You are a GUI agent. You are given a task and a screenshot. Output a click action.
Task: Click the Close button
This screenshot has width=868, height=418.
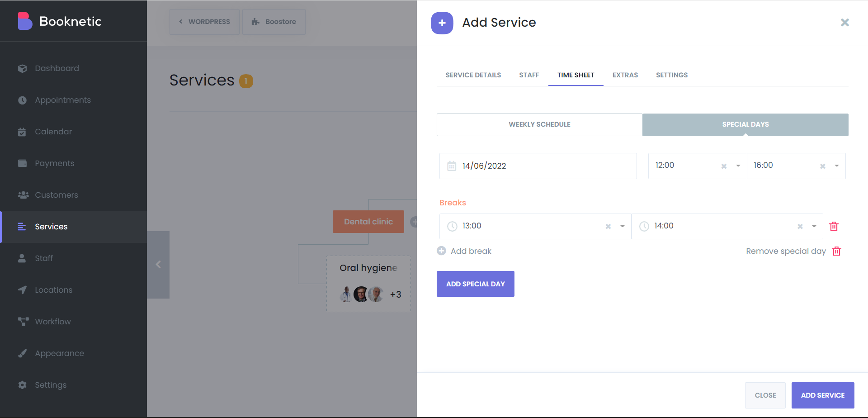[765, 395]
